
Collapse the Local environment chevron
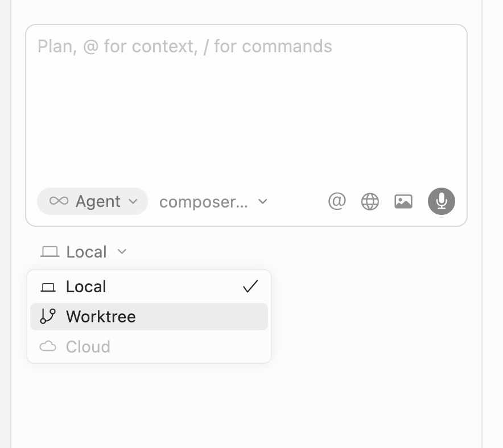(122, 252)
